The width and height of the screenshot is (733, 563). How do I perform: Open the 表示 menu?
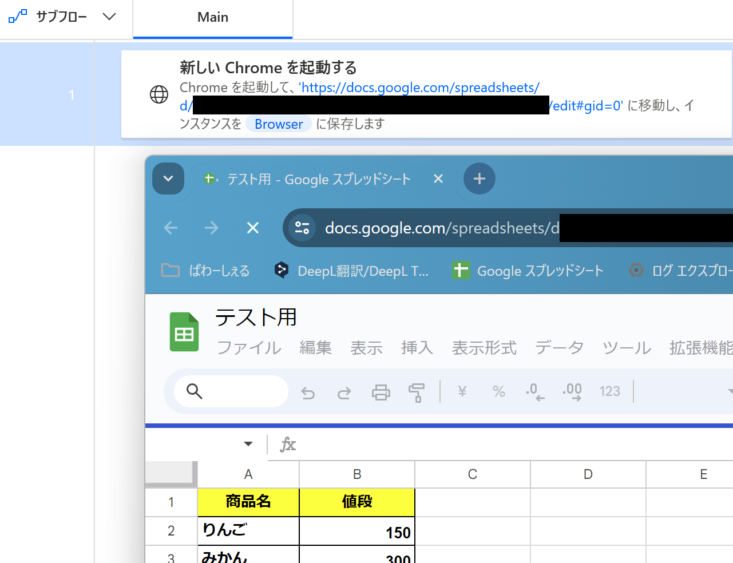tap(366, 348)
